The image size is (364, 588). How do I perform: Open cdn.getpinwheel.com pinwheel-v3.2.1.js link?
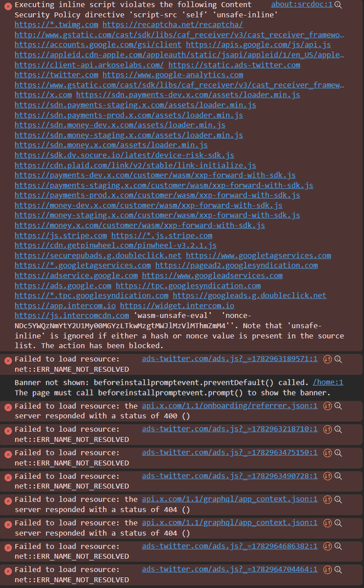[116, 245]
